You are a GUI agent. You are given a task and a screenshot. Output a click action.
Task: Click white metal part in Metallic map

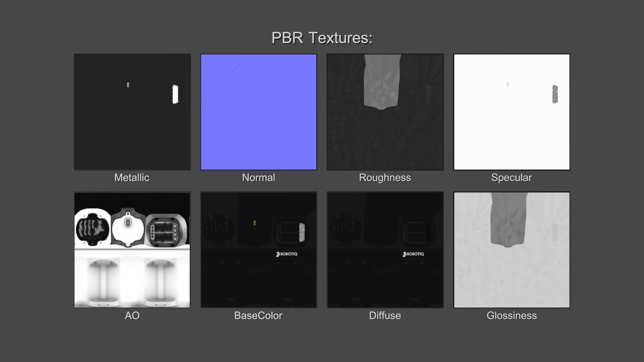click(175, 94)
